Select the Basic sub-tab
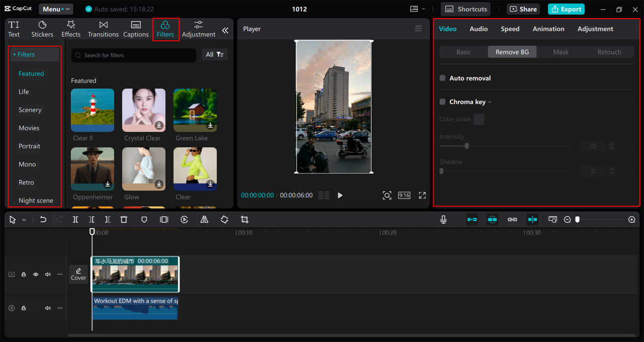This screenshot has height=342, width=644. tap(464, 52)
